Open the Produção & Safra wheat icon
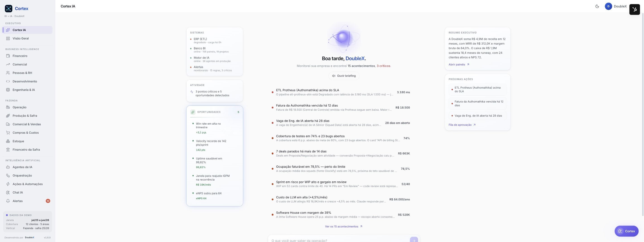 [8, 116]
